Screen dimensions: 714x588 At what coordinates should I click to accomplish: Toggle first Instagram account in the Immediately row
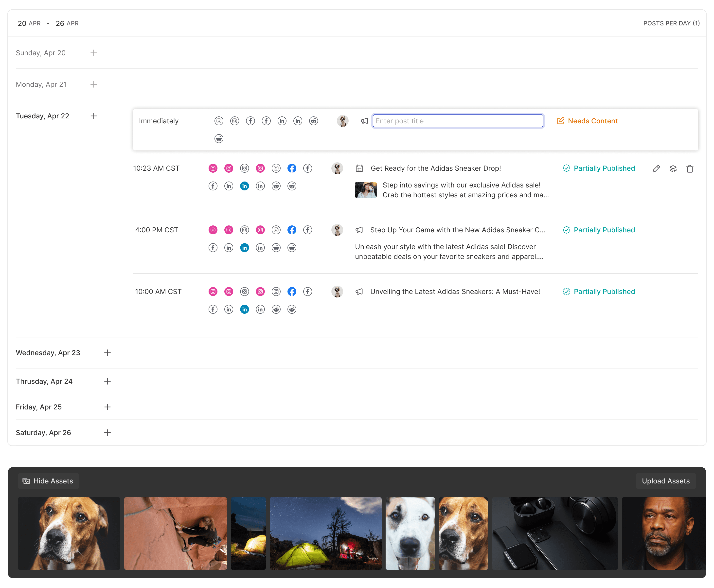pyautogui.click(x=219, y=121)
